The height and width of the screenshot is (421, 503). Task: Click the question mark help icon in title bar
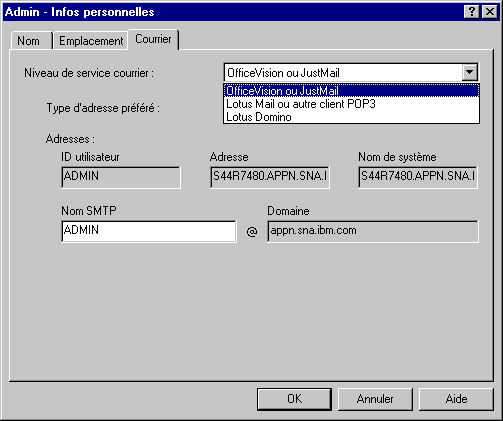pyautogui.click(x=472, y=12)
